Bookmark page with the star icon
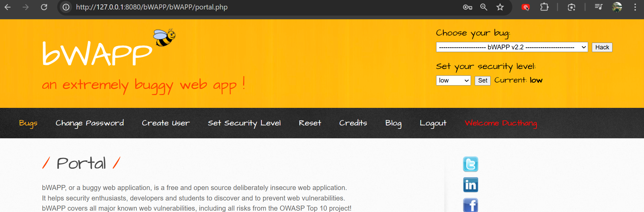 [x=500, y=7]
